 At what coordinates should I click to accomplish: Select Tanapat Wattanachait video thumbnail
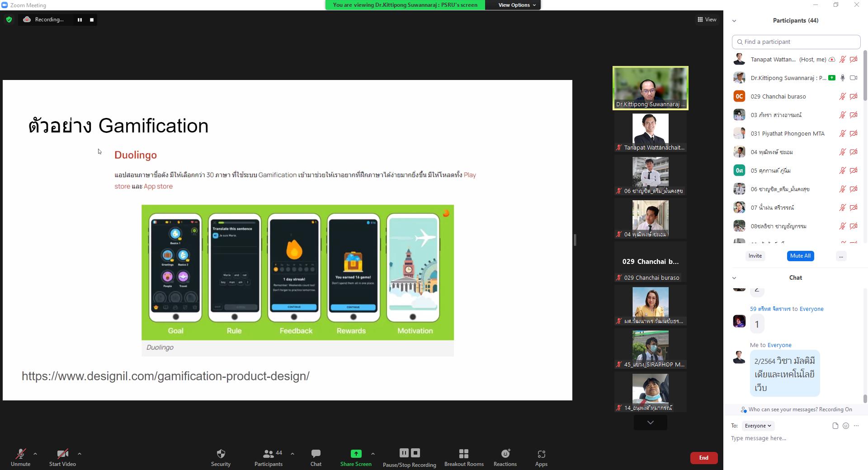[x=651, y=132]
